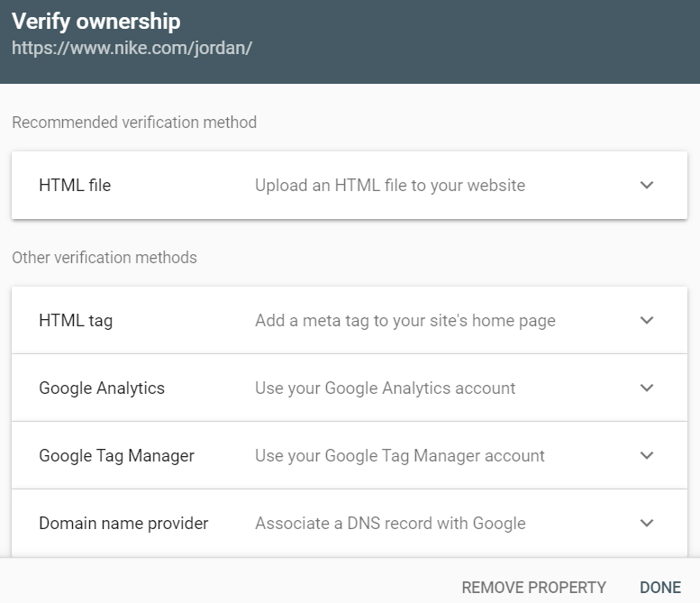Click 'Use your Google Tag Manager account' text
This screenshot has height=603, width=700.
(400, 455)
